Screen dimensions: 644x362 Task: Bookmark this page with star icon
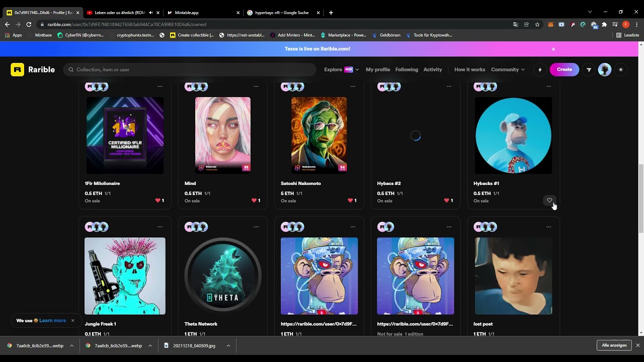coord(537,24)
